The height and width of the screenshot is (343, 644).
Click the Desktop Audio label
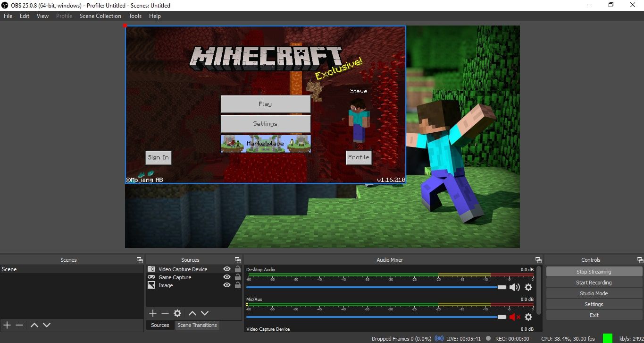[260, 270]
